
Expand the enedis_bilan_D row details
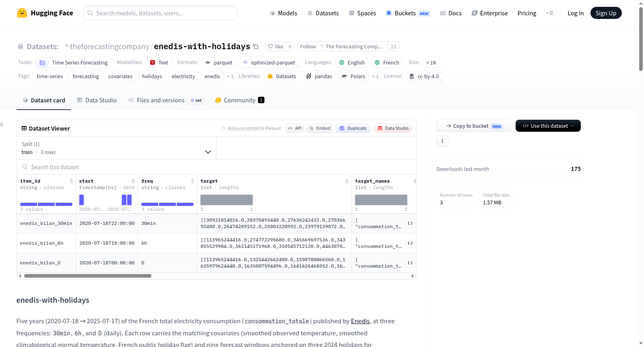[410, 263]
